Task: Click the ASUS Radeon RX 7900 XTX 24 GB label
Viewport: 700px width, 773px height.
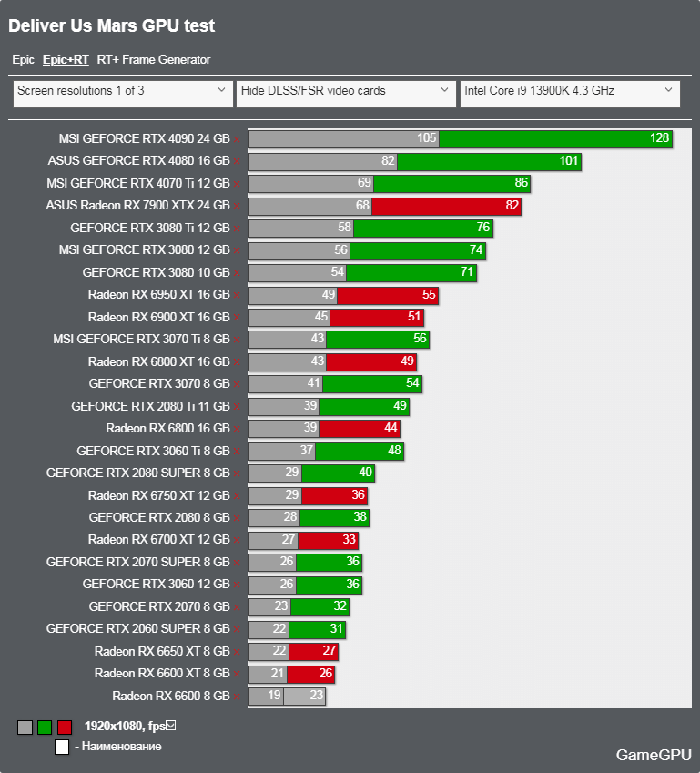Action: click(x=138, y=206)
